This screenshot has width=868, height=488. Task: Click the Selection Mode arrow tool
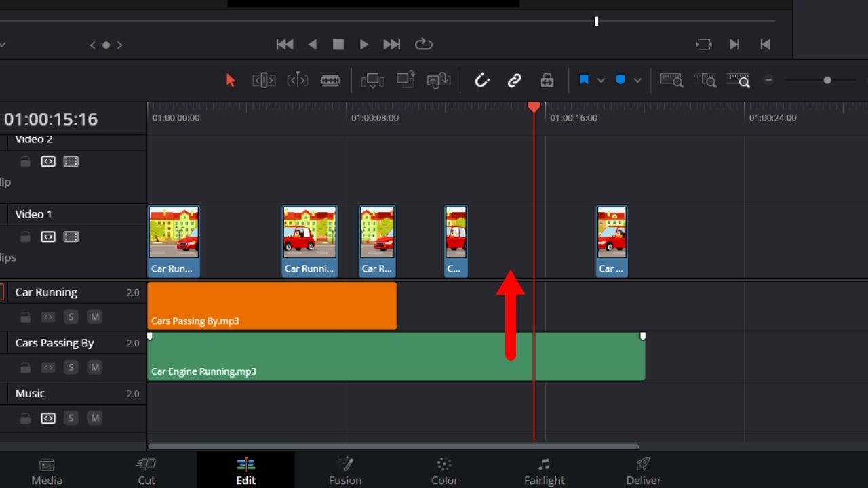(231, 80)
